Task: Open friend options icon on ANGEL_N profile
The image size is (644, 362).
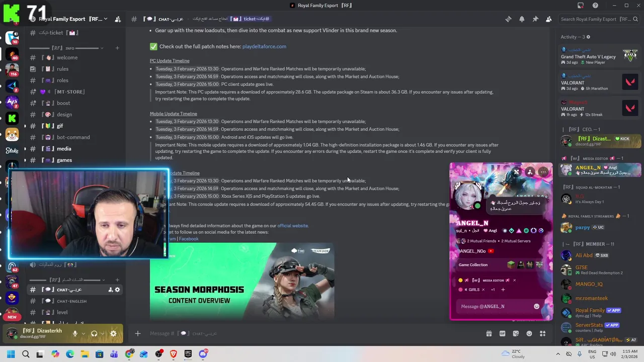Action: tap(530, 172)
